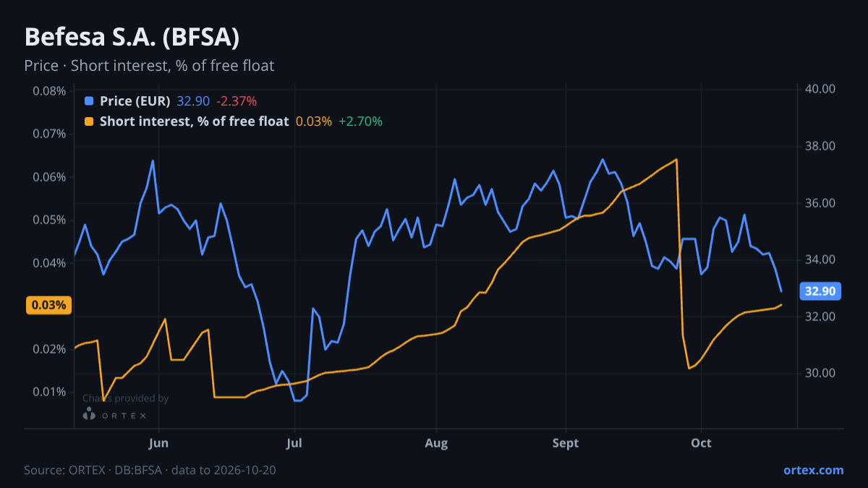Image resolution: width=868 pixels, height=488 pixels.
Task: Click the price line low point in early July
Action: click(297, 400)
